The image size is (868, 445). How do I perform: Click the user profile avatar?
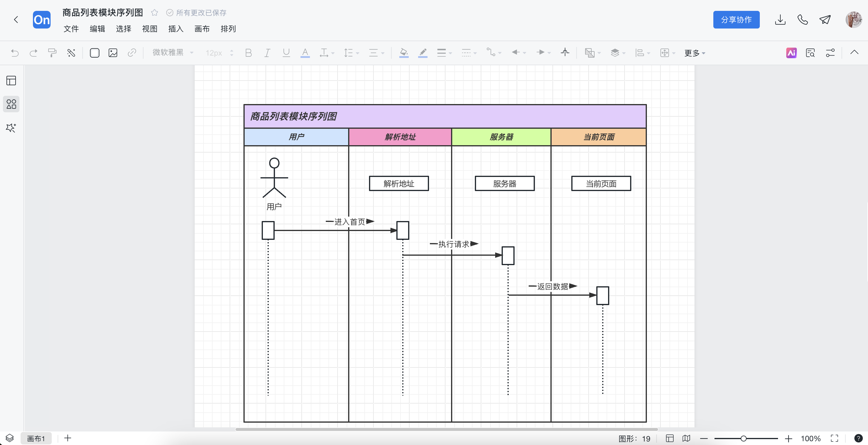tap(854, 19)
